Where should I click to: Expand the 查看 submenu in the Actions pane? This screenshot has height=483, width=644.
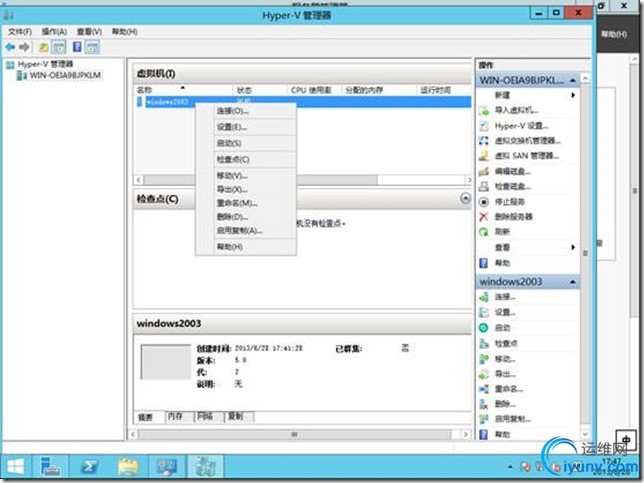573,247
